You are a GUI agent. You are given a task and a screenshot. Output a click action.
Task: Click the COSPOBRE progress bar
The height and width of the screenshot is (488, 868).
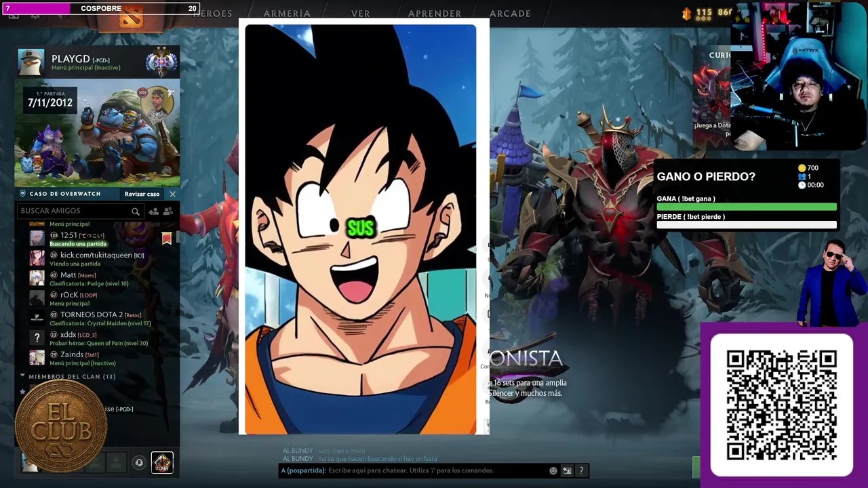click(101, 8)
